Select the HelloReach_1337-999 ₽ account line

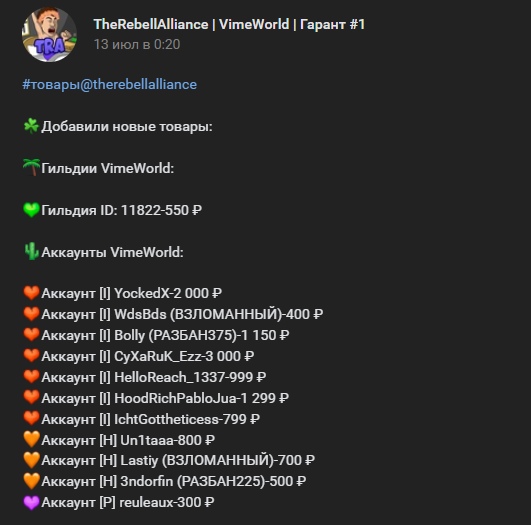pos(145,377)
